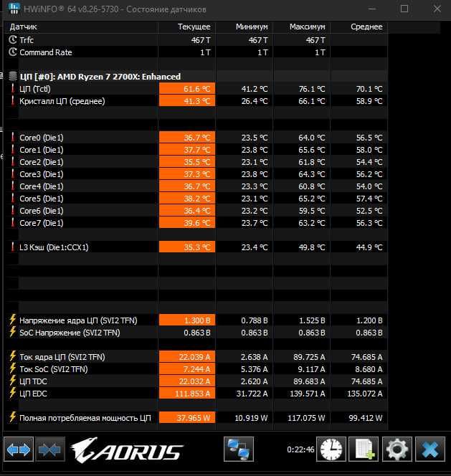Select the Core1 (Die1) label
451x476 pixels.
click(42, 150)
